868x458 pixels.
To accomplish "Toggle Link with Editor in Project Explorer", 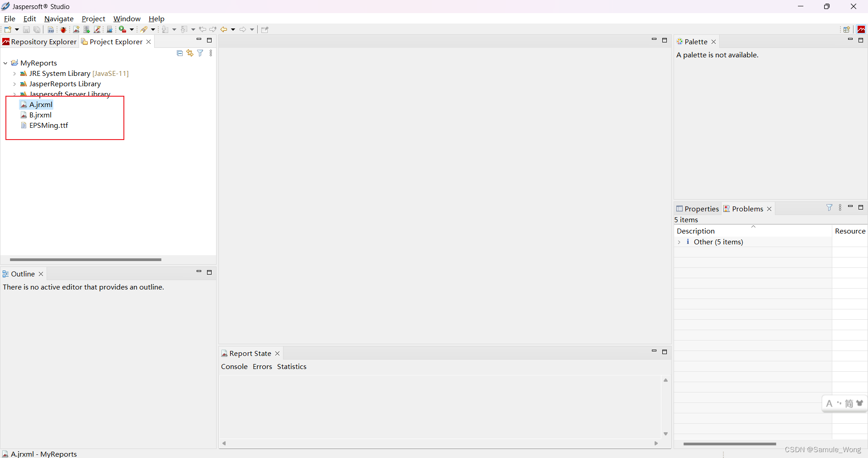I will (190, 53).
